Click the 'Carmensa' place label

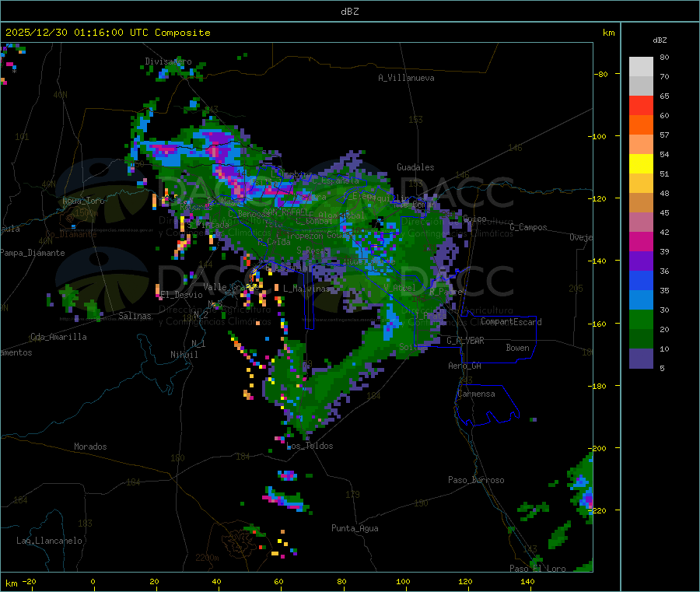(476, 394)
